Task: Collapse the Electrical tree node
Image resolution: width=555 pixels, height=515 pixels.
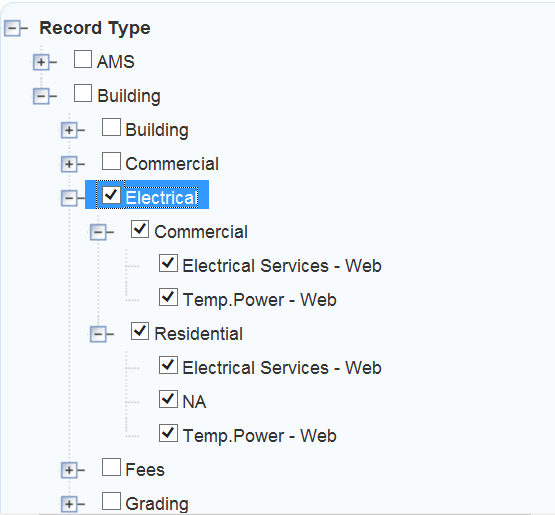Action: click(x=69, y=198)
